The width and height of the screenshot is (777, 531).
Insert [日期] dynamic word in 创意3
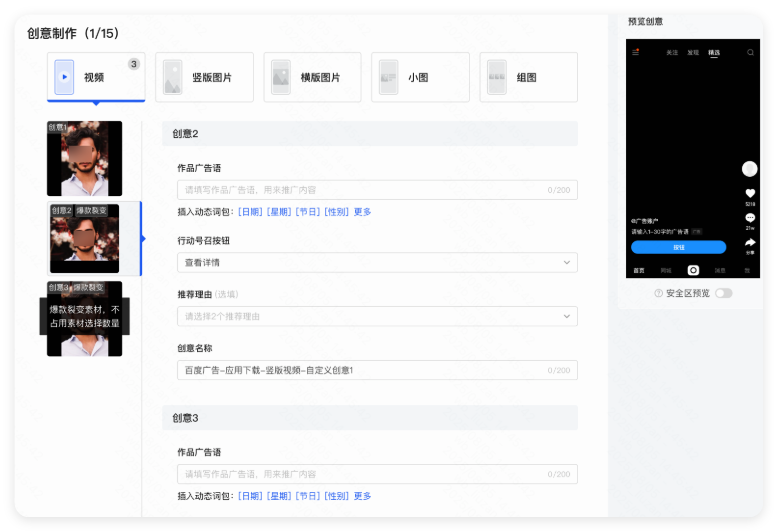click(250, 496)
